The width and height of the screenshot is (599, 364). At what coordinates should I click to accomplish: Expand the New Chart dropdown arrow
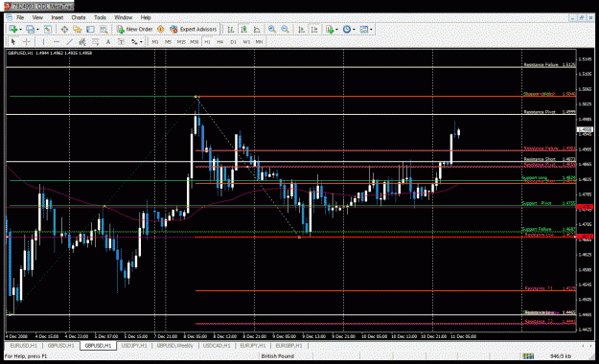(x=21, y=30)
